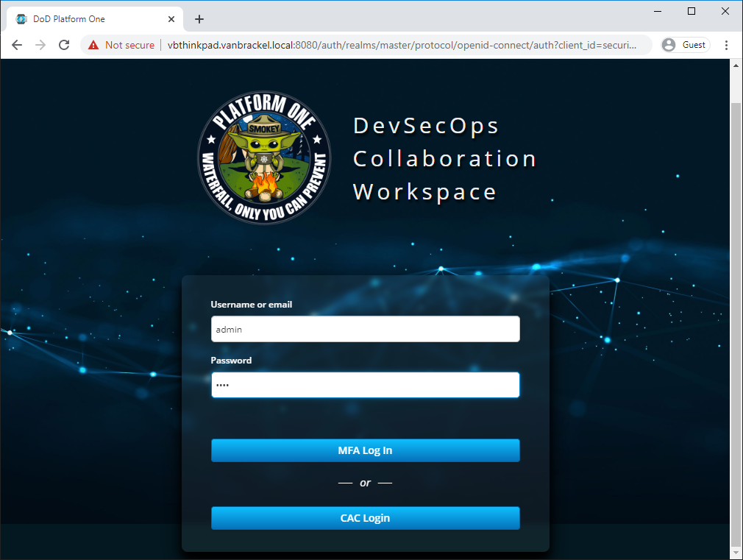The width and height of the screenshot is (743, 560).
Task: Click the scrollbar down arrow
Action: pyautogui.click(x=736, y=553)
